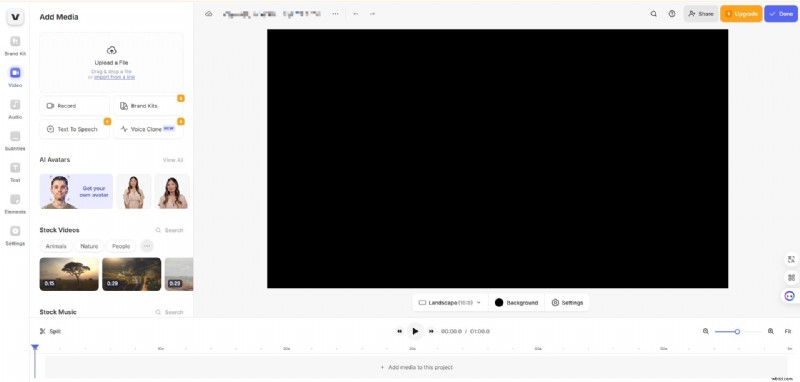Filter stock videos by People
The width and height of the screenshot is (800, 382).
121,246
